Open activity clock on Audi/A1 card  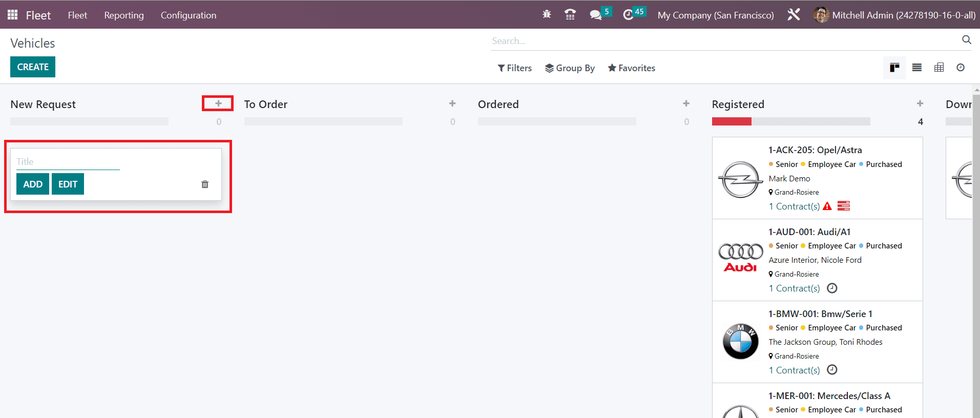coord(832,288)
